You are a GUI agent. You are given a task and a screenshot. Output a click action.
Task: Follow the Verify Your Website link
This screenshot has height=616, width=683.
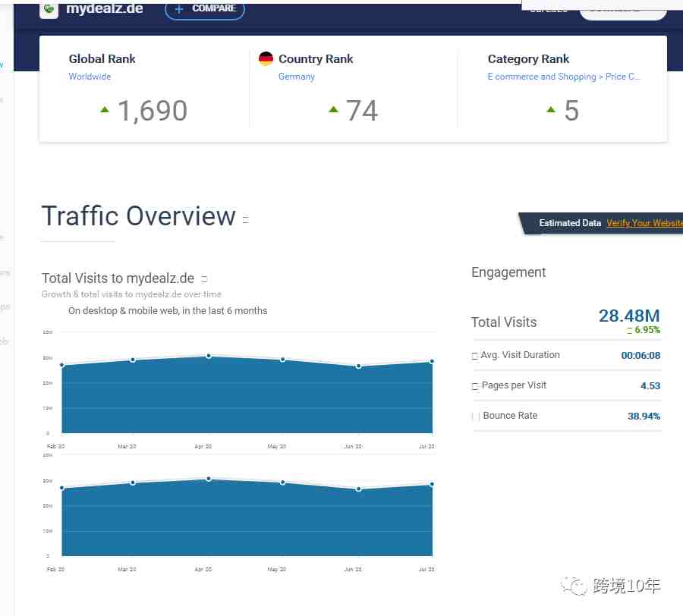[644, 223]
